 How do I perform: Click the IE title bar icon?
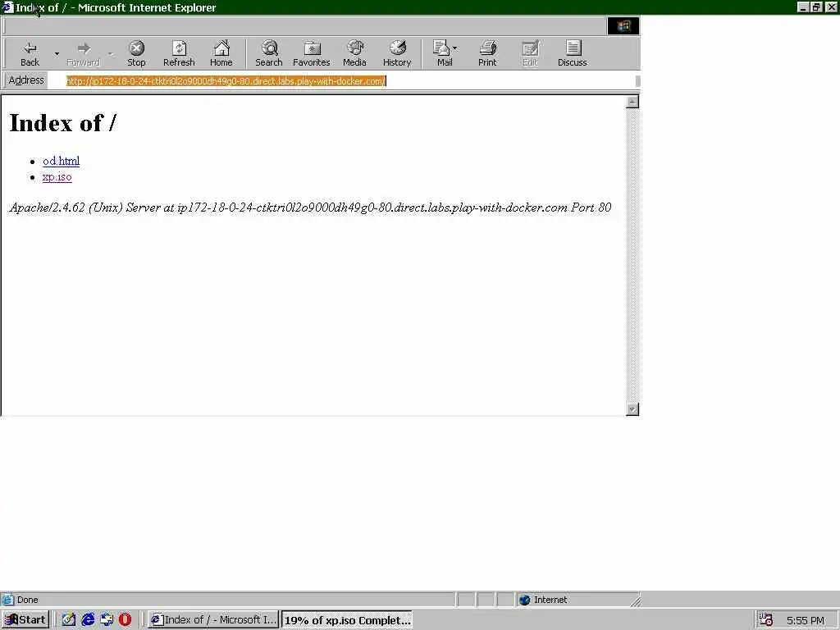tap(7, 7)
